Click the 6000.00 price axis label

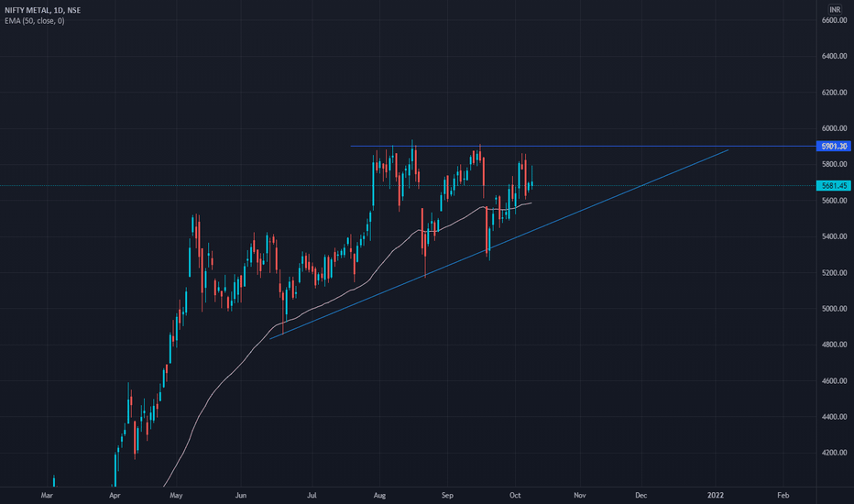pos(834,128)
